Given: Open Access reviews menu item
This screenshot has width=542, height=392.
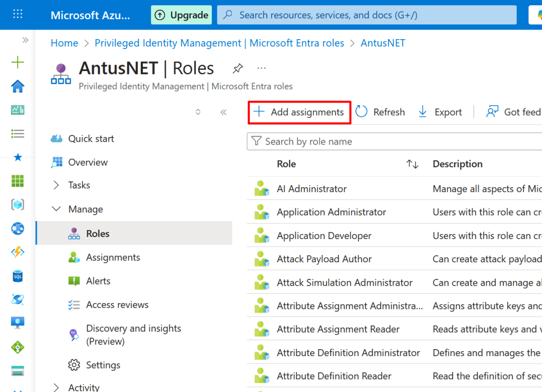Looking at the screenshot, I should tap(117, 305).
